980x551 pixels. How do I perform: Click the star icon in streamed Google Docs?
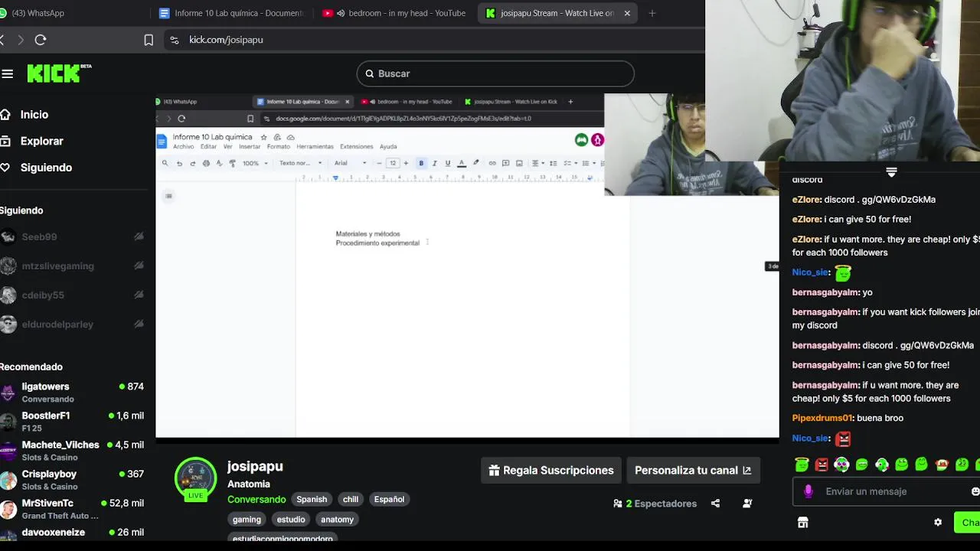coord(263,138)
